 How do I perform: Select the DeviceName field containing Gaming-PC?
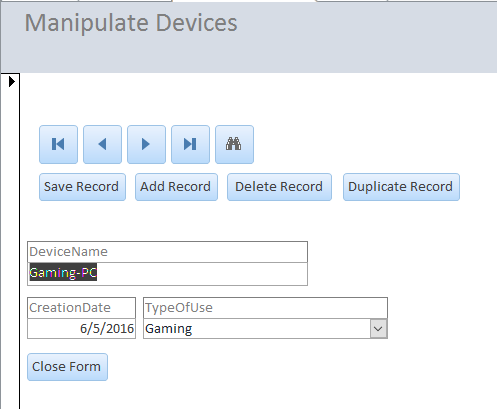tap(167, 274)
